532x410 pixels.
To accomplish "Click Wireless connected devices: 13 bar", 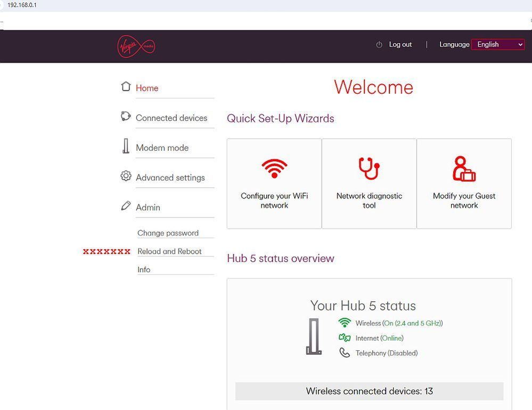I will (x=370, y=391).
